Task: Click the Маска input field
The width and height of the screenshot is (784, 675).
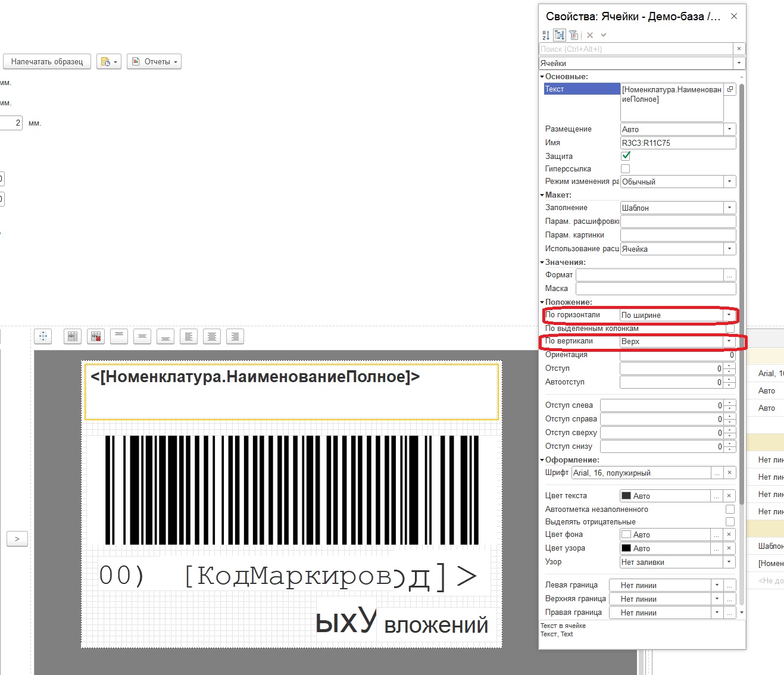Action: coord(655,289)
